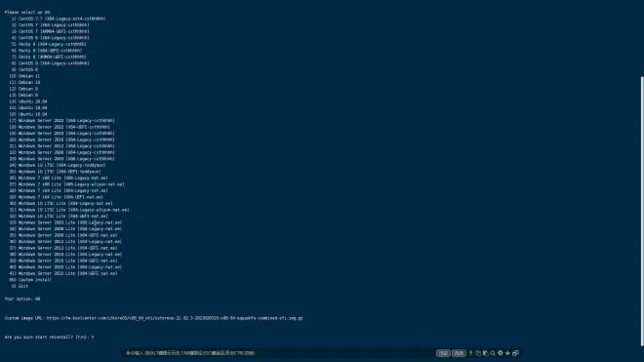Click the 历史 history button
This screenshot has height=362, width=644.
pyautogui.click(x=443, y=353)
